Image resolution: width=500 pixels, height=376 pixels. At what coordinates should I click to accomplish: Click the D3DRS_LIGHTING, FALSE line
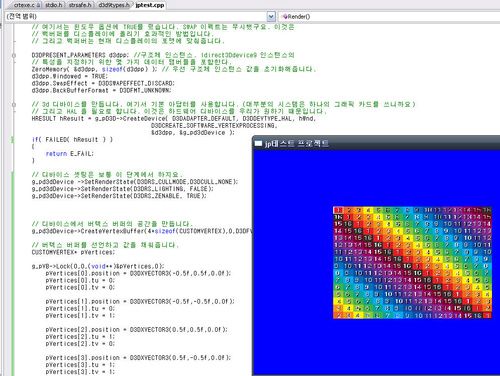[x=123, y=189]
